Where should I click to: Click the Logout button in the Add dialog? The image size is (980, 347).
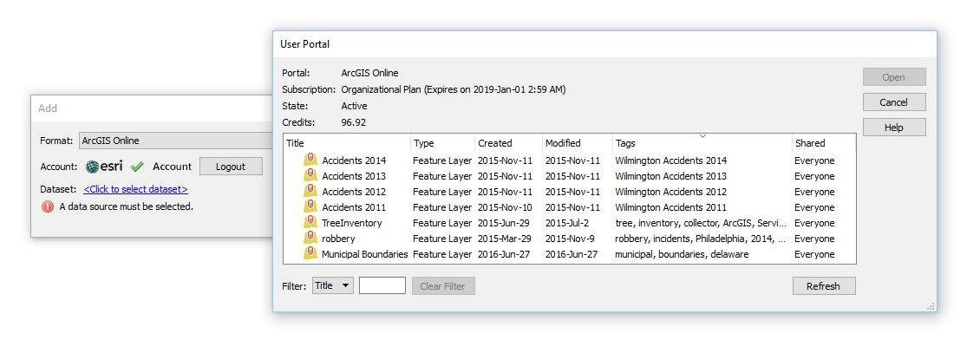[231, 167]
